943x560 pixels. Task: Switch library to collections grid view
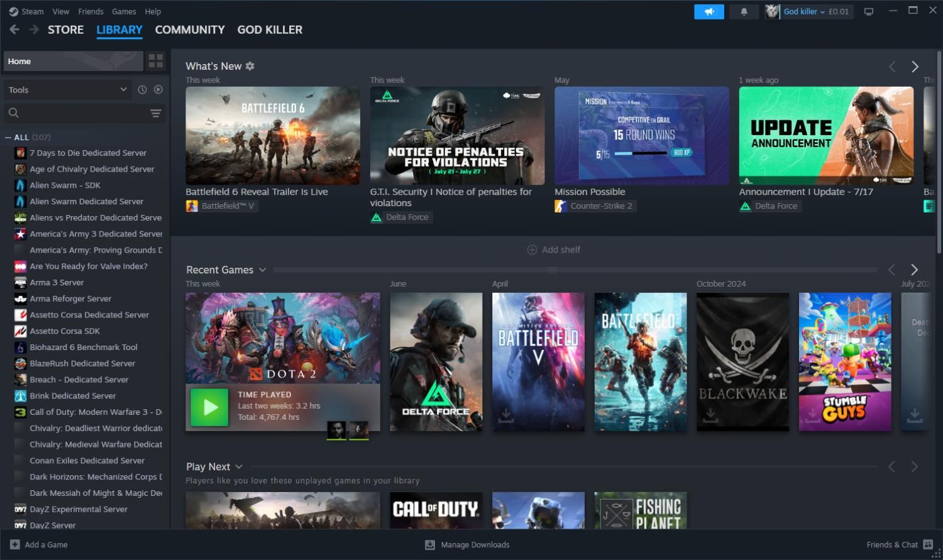click(155, 61)
